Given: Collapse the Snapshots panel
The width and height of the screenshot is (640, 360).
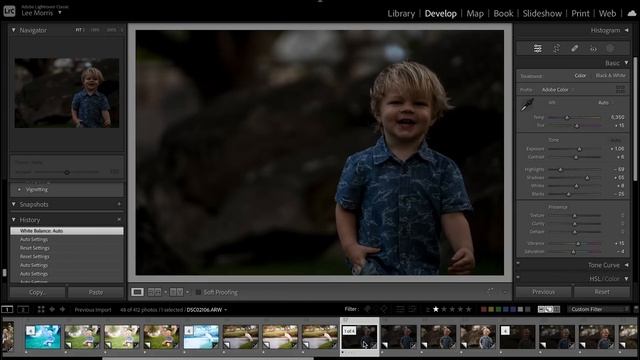Looking at the screenshot, I should [x=13, y=204].
